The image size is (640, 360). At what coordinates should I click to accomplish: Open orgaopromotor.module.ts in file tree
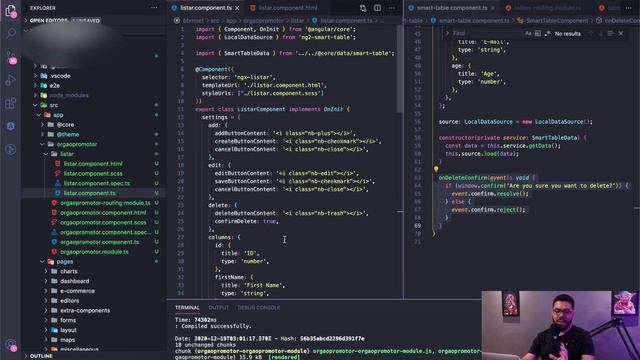click(94, 252)
